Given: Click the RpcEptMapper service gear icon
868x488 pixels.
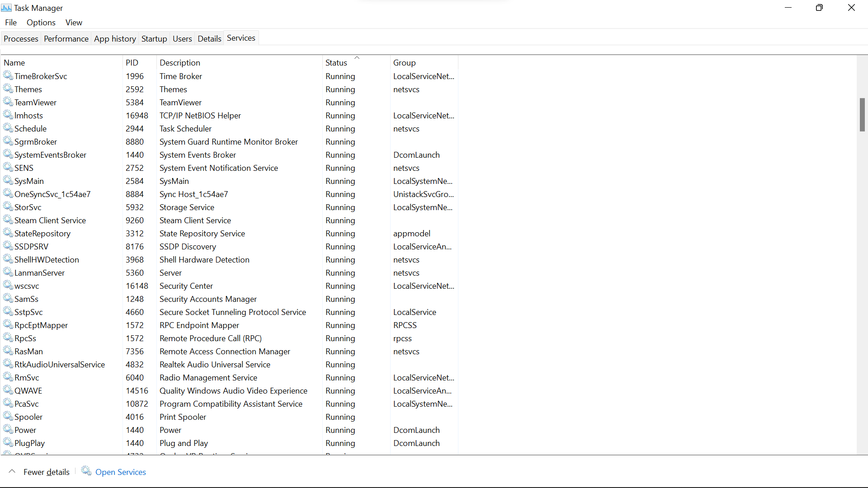Looking at the screenshot, I should pos(8,324).
